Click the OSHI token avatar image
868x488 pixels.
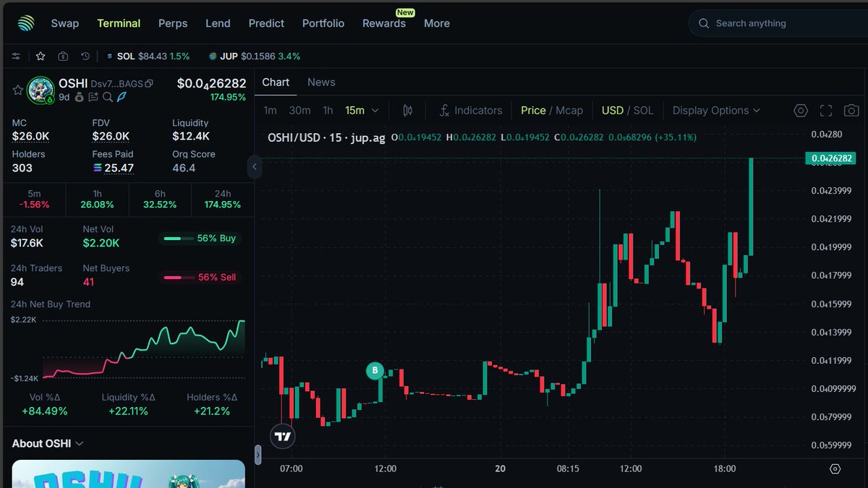tap(41, 90)
